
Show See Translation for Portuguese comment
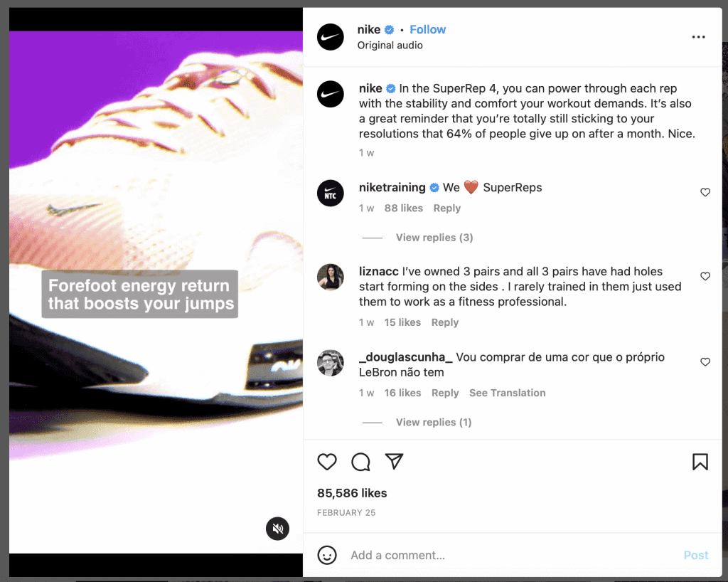tap(507, 393)
